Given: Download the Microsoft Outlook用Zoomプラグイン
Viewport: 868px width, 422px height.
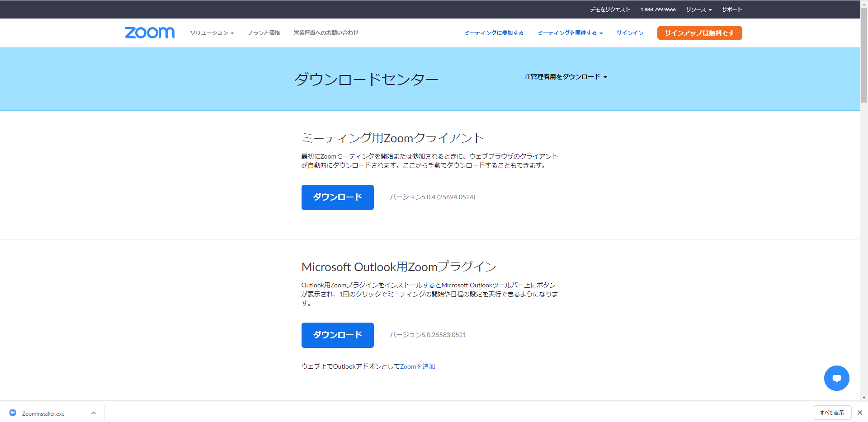Looking at the screenshot, I should [x=337, y=335].
